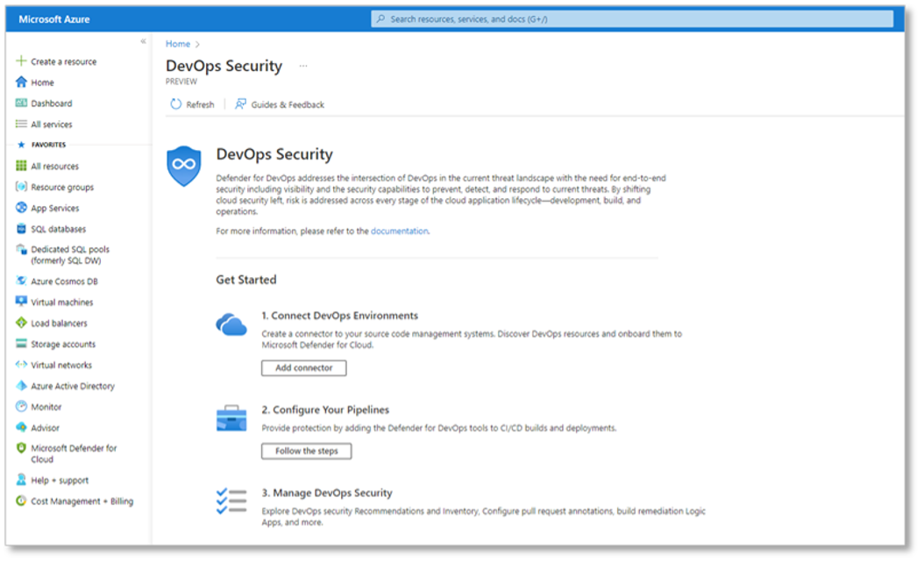Screen dimensions: 924x562
Task: Click the Follow the steps button
Action: (306, 451)
